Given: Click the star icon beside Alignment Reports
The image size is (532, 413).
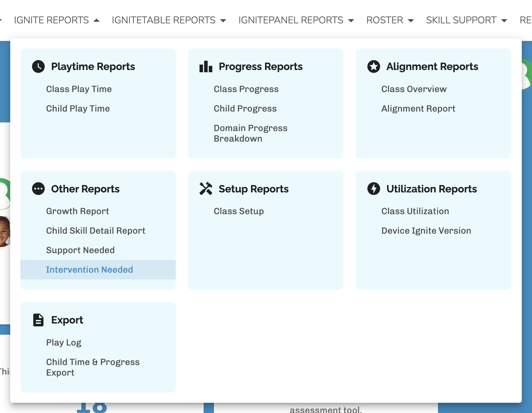Looking at the screenshot, I should click(374, 66).
